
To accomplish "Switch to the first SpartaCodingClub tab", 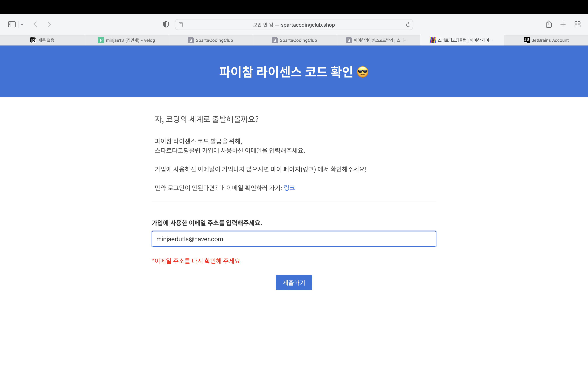I will pyautogui.click(x=210, y=40).
